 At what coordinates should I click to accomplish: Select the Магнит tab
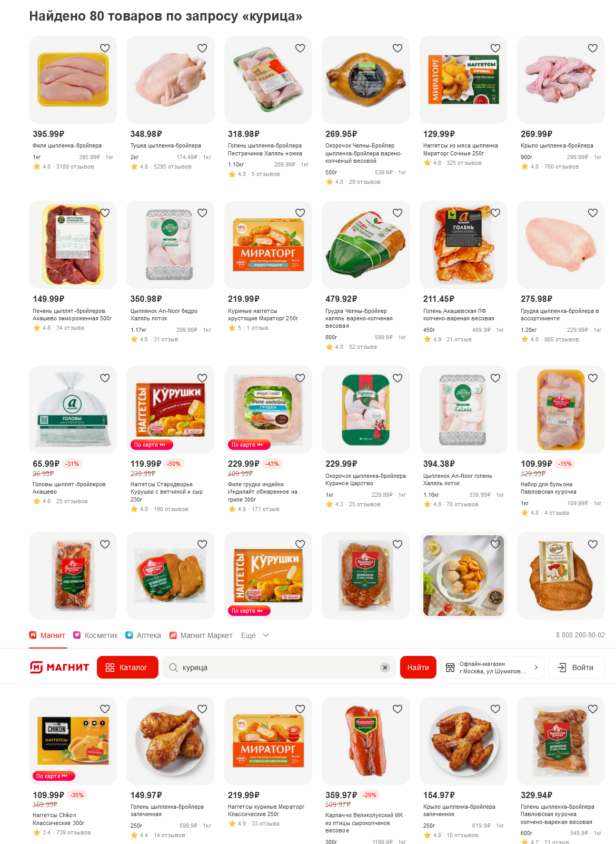47,635
